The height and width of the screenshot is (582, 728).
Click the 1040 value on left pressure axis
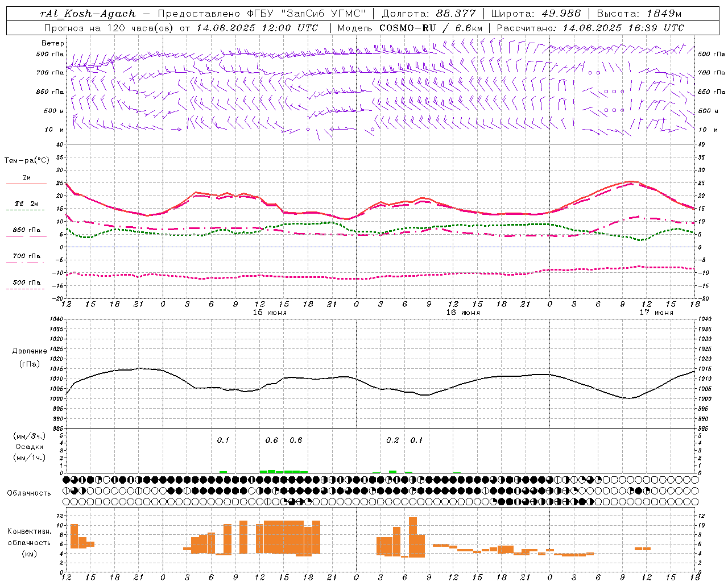(56, 319)
